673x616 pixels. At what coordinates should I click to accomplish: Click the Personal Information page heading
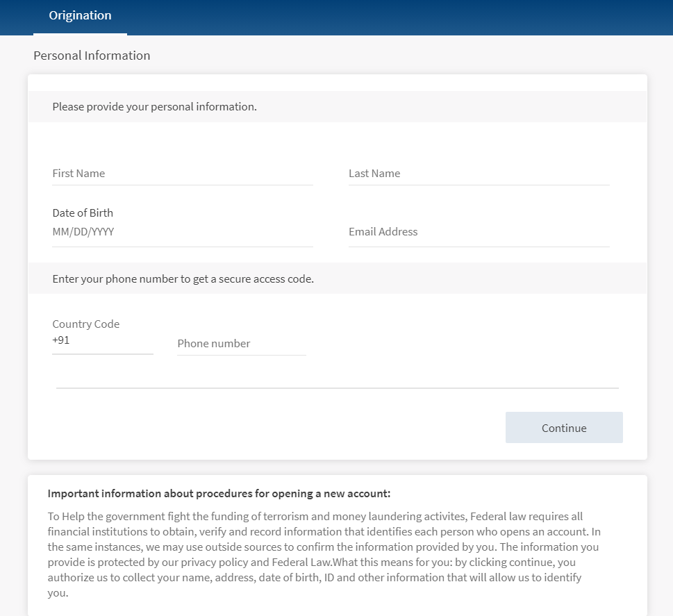(92, 56)
